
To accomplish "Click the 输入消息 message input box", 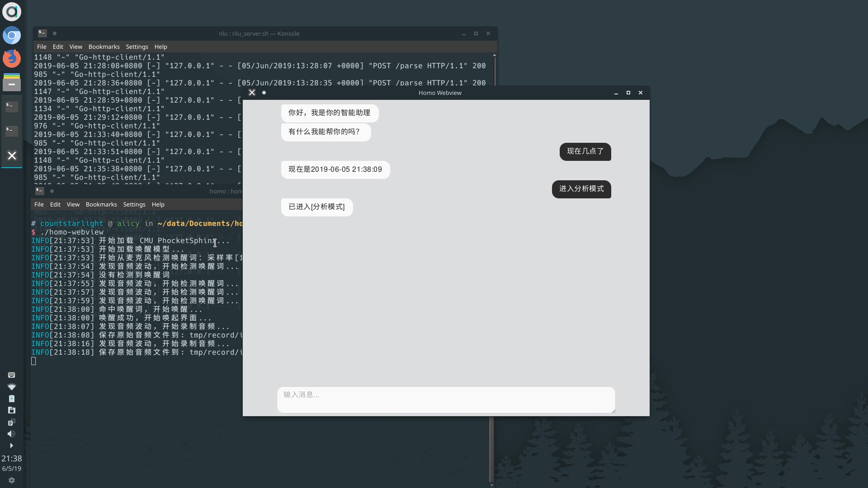I will (446, 399).
